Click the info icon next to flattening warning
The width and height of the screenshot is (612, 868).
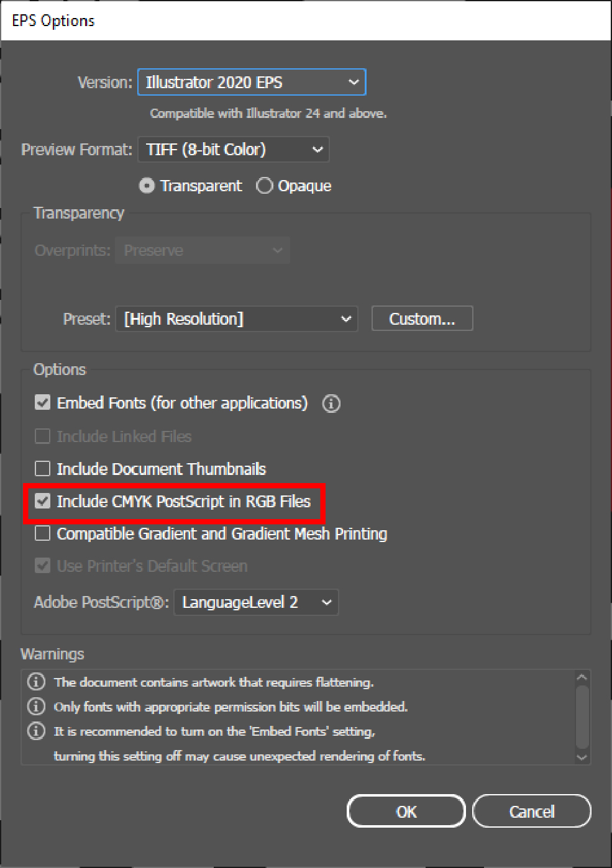(x=37, y=682)
